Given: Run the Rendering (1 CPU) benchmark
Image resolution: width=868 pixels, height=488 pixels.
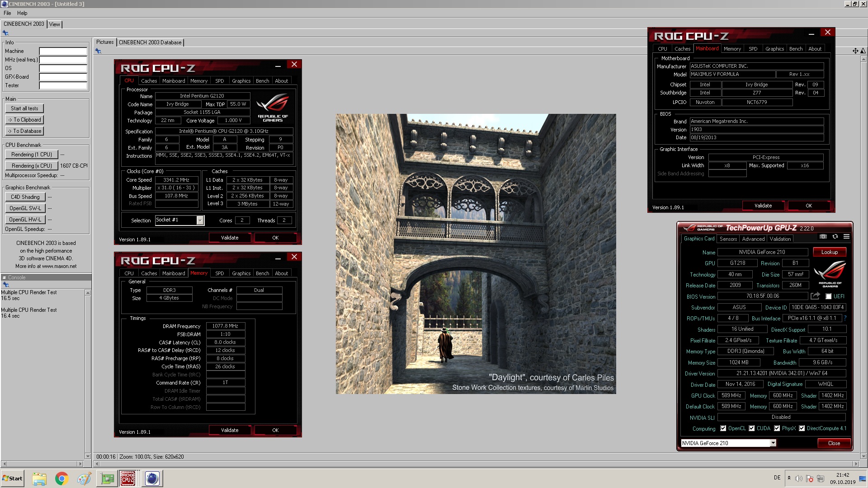Looking at the screenshot, I should coord(32,155).
